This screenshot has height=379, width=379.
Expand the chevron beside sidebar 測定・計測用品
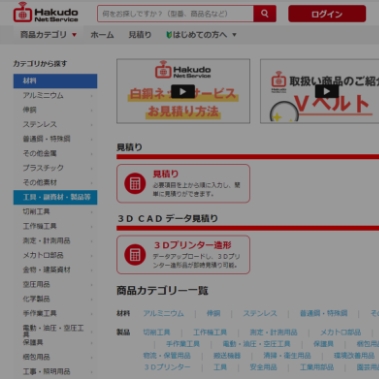[92, 241]
